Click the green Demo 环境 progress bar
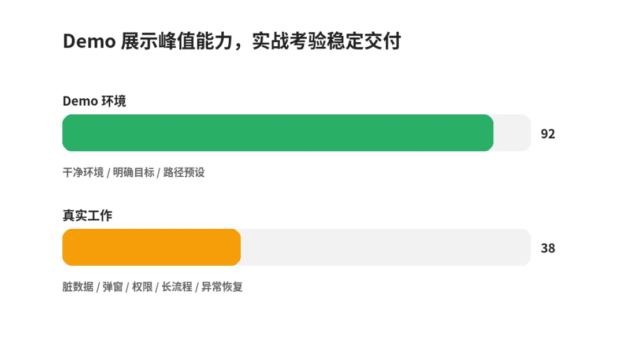 [278, 133]
